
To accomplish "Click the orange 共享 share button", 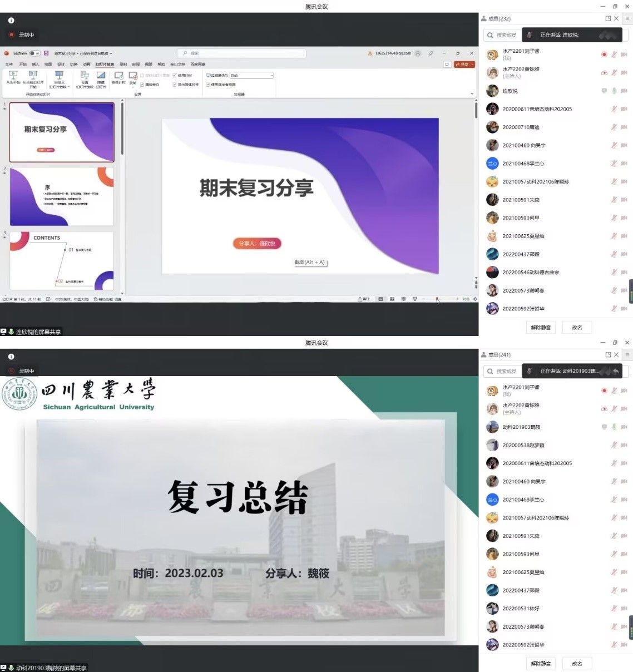I will pos(464,65).
